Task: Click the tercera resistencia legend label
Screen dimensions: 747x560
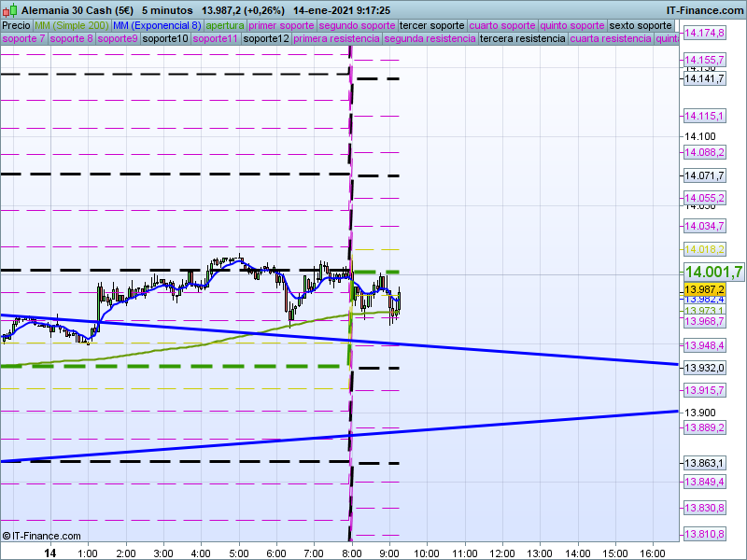Action: click(x=522, y=39)
